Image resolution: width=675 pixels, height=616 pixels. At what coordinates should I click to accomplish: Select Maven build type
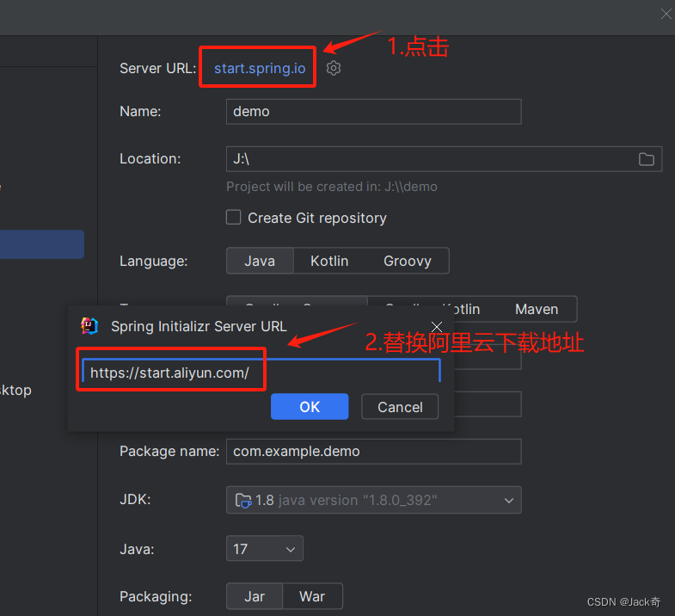point(537,309)
